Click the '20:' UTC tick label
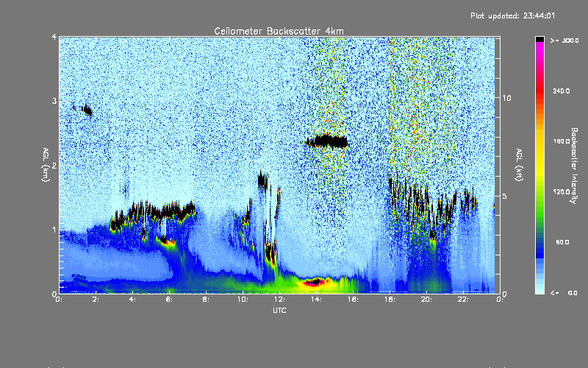The image size is (588, 368). (x=426, y=300)
